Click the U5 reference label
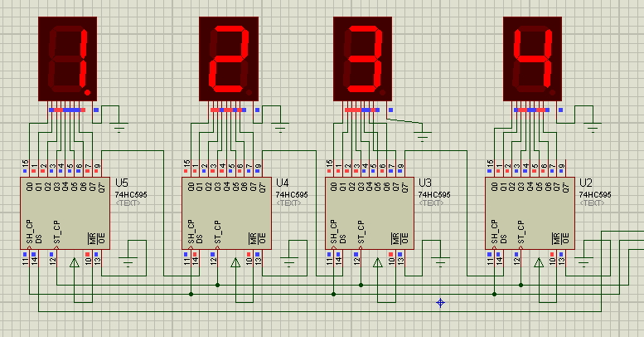 tap(122, 183)
